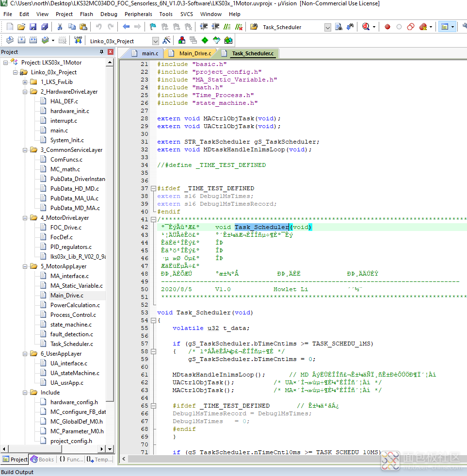Download code to flash with LOAD icon
The image size is (467, 476).
coord(78,40)
